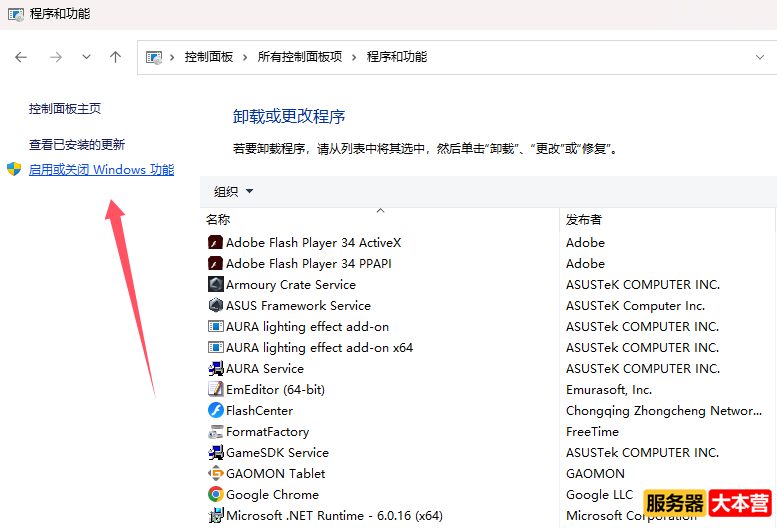Click publisher ASUSTeK Computer Inc. for Framework Service

635,306
